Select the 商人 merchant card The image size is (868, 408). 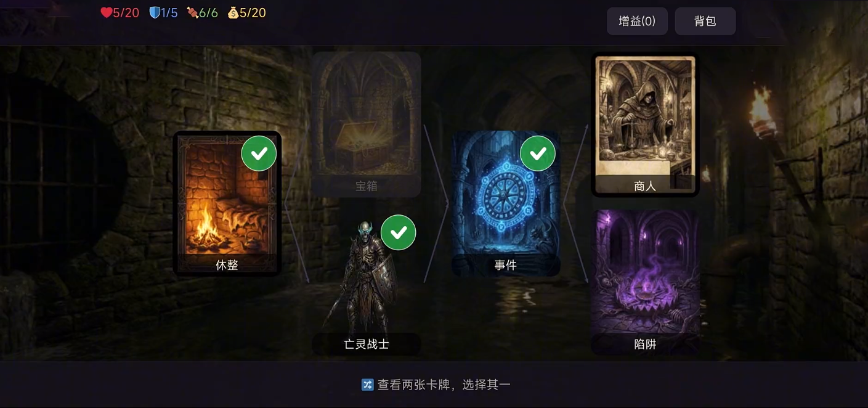point(645,125)
